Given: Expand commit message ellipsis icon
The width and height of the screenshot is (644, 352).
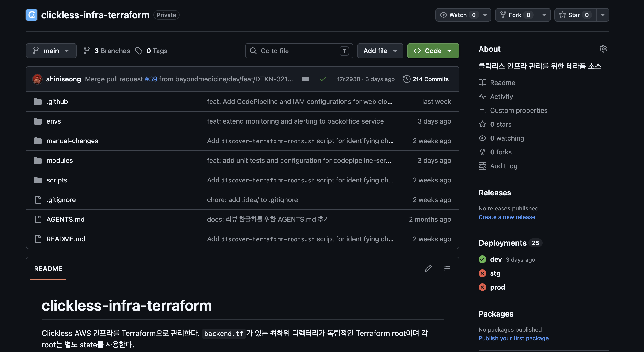Looking at the screenshot, I should click(x=305, y=79).
